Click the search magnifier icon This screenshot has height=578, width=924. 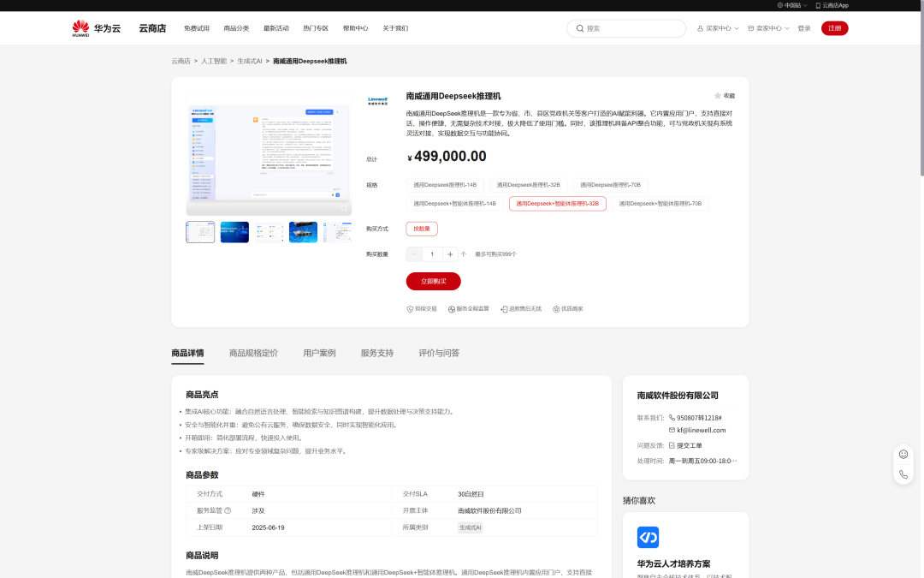(580, 28)
